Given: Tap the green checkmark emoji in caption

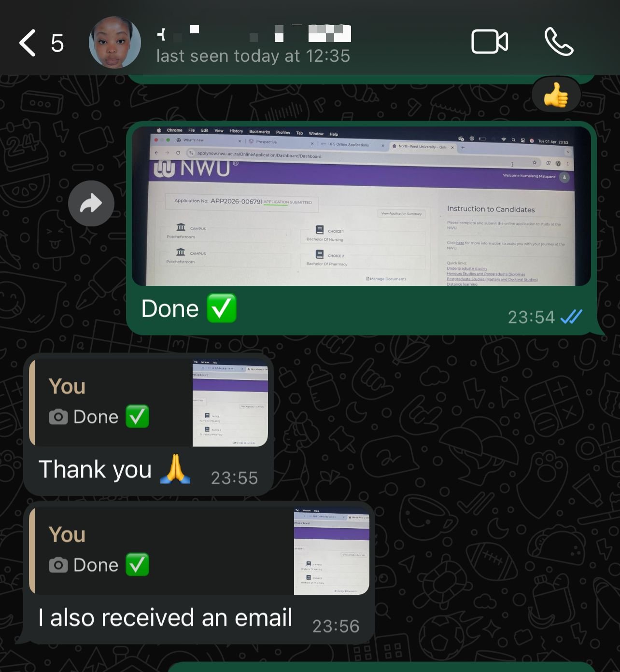Looking at the screenshot, I should (222, 308).
